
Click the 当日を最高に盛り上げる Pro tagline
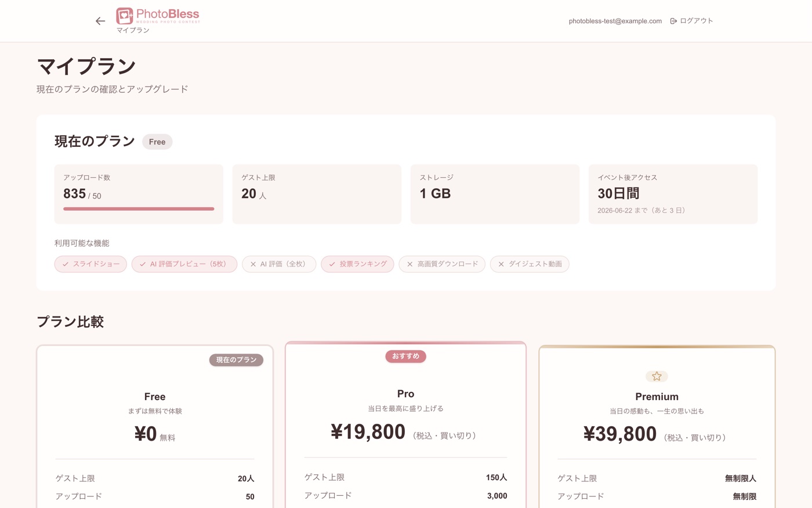(x=405, y=409)
